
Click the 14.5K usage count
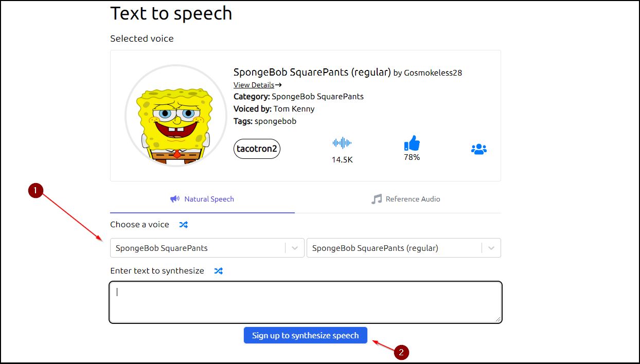342,159
